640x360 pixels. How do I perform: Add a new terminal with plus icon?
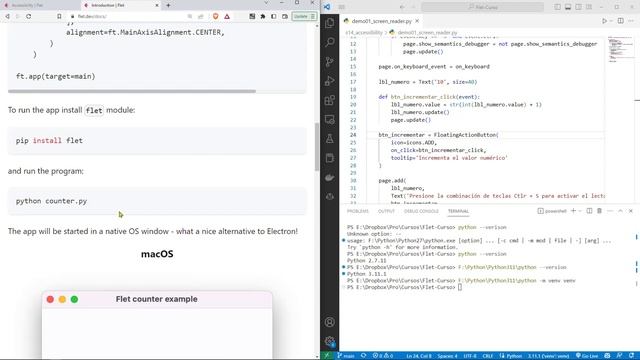point(573,211)
